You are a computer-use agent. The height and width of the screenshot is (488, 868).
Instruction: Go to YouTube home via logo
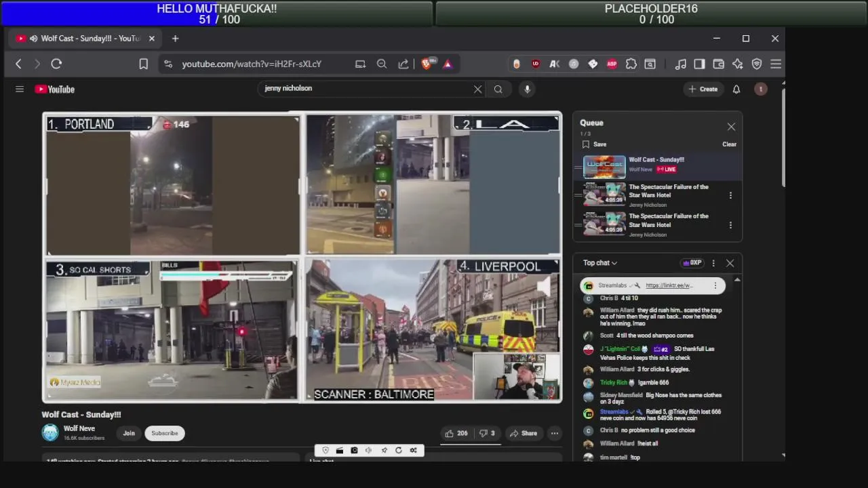tap(55, 89)
